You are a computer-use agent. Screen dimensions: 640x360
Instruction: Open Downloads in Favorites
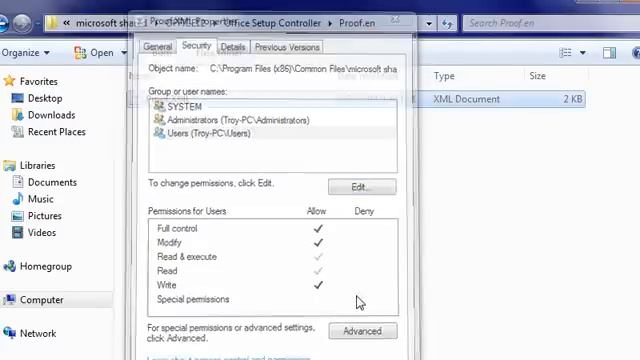click(51, 115)
